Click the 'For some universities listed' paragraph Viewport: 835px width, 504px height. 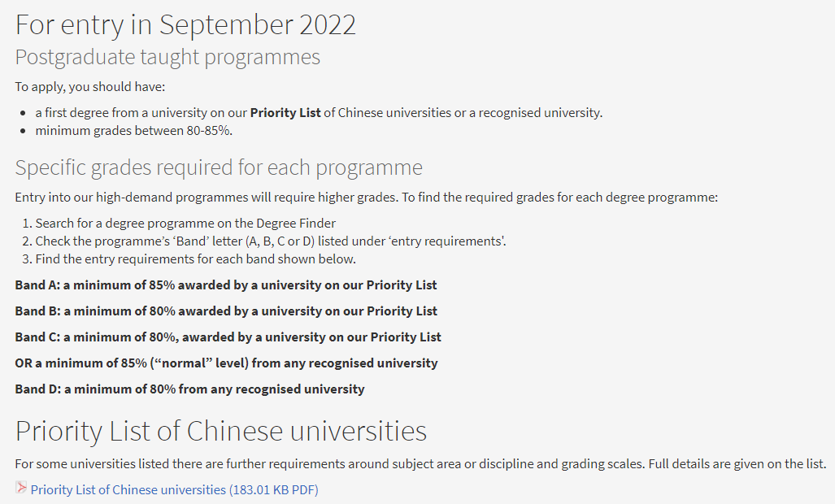coord(420,464)
